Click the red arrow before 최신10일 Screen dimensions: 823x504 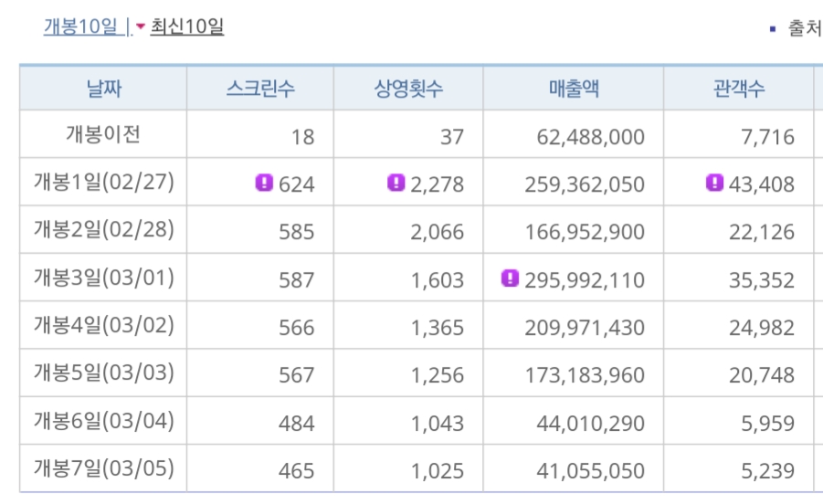point(141,27)
